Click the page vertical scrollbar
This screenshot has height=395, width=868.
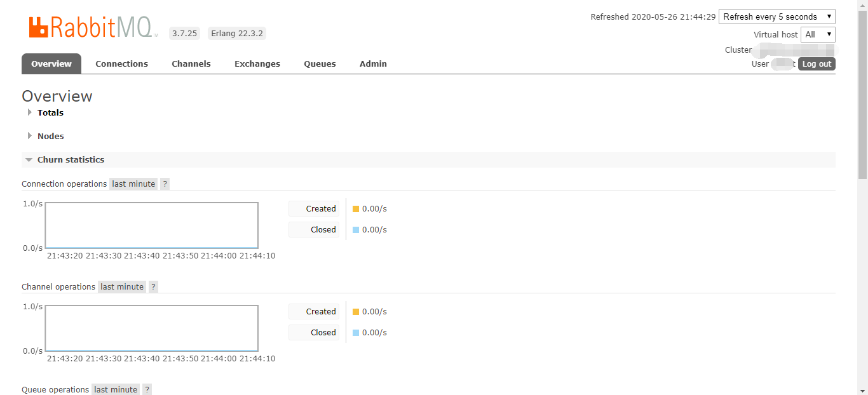coord(862,95)
